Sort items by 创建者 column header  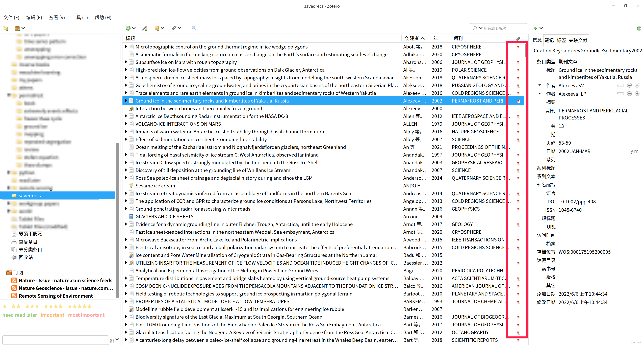pyautogui.click(x=416, y=38)
